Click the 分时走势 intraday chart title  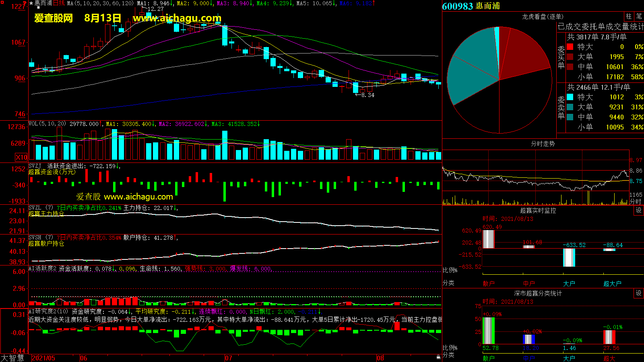pyautogui.click(x=543, y=144)
